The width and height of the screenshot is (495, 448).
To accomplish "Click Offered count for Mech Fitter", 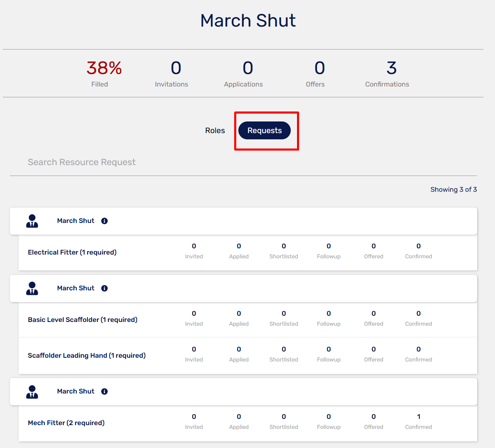I will point(374,421).
